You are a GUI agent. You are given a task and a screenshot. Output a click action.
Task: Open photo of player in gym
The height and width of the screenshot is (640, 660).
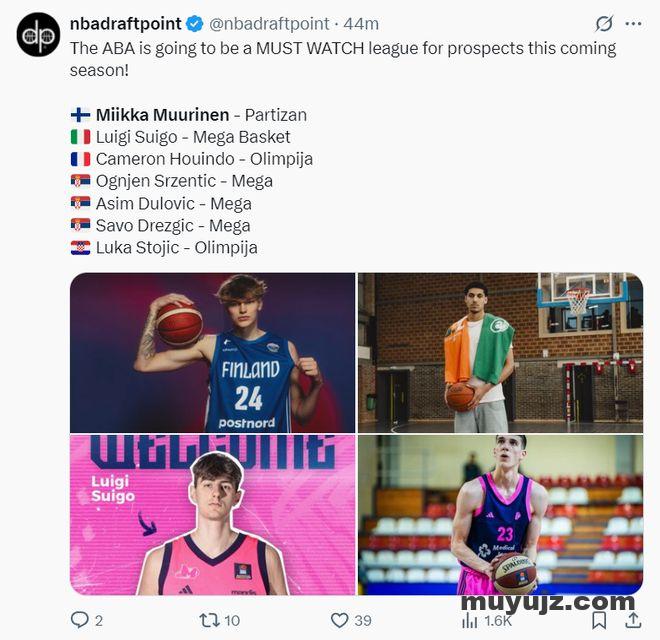(500, 353)
